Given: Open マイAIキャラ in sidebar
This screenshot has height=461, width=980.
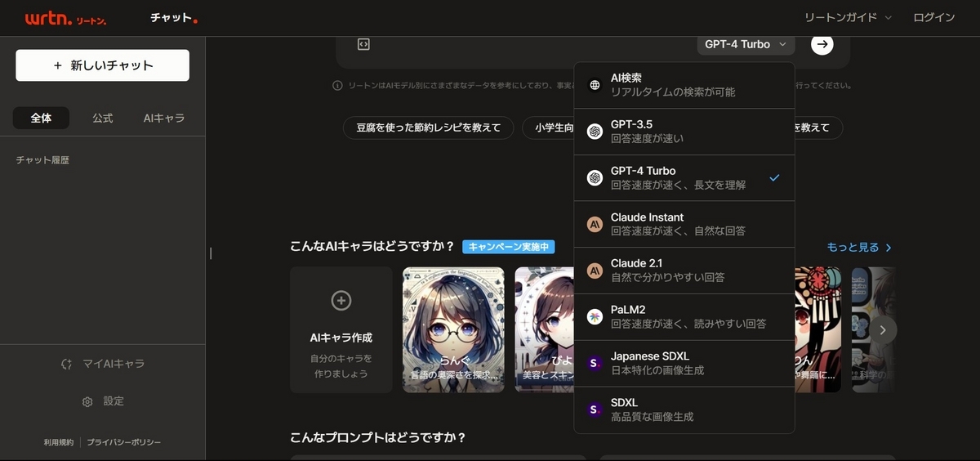Looking at the screenshot, I should click(x=103, y=364).
